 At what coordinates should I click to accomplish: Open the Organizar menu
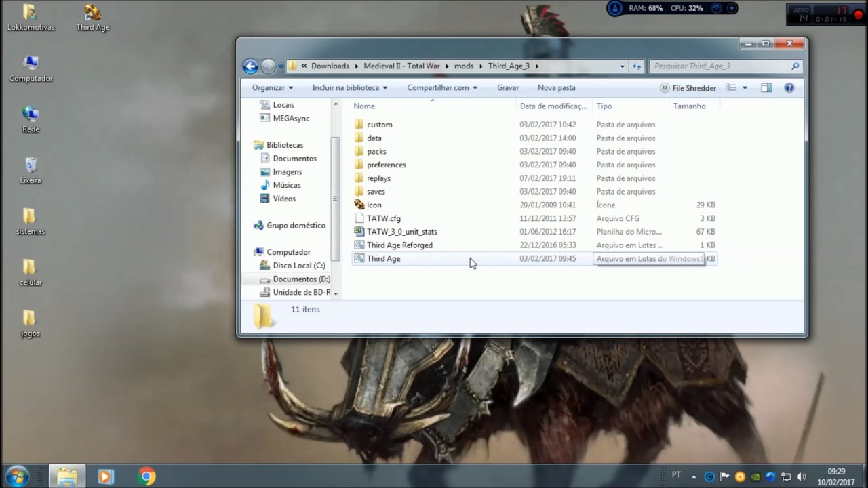pos(273,88)
